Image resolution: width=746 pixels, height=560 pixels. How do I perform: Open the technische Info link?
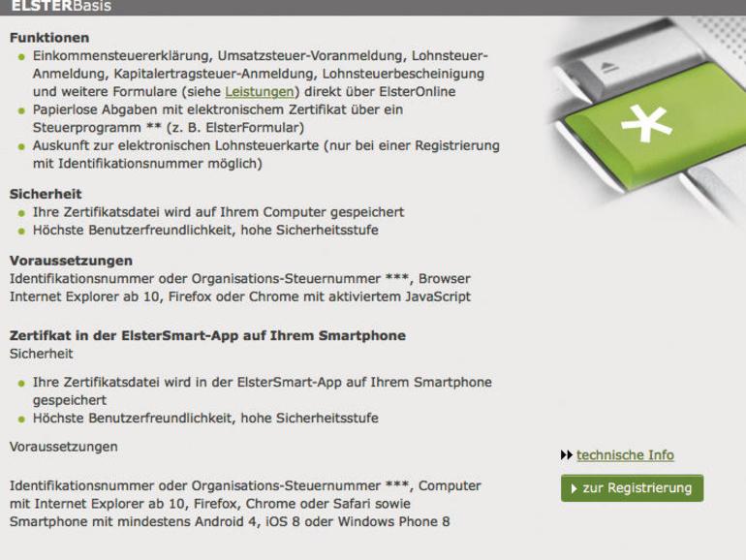[625, 455]
